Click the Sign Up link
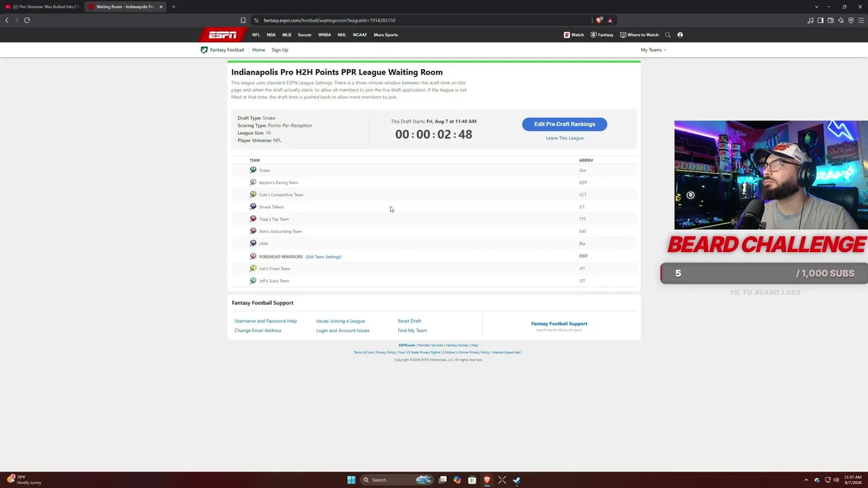 [280, 50]
